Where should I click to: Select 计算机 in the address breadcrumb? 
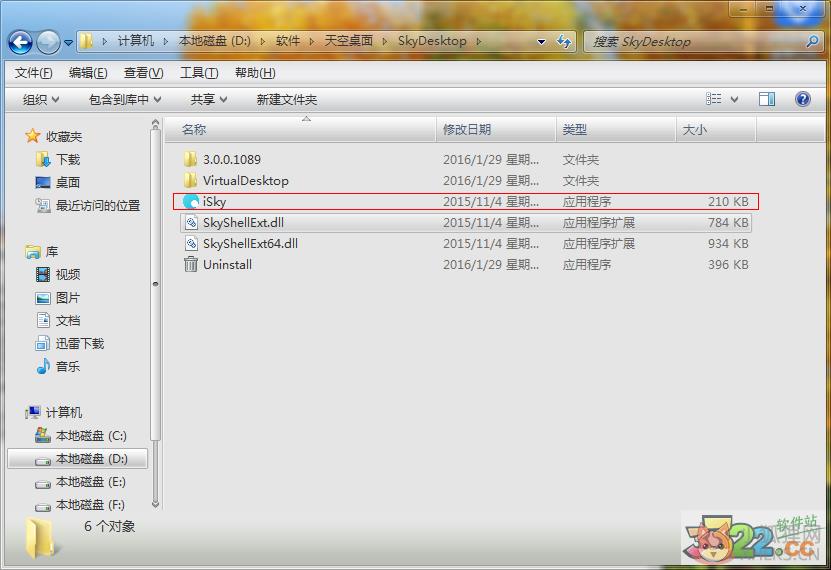[x=136, y=41]
